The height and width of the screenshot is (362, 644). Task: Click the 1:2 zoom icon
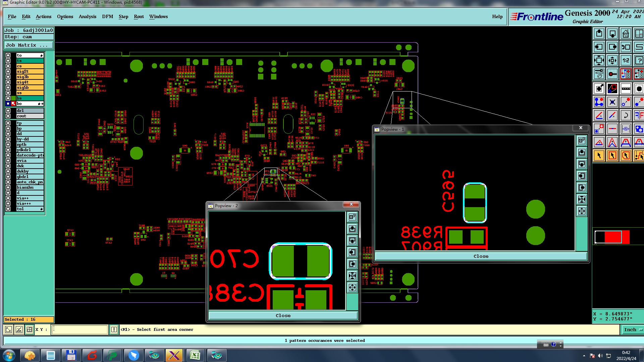coord(626,60)
